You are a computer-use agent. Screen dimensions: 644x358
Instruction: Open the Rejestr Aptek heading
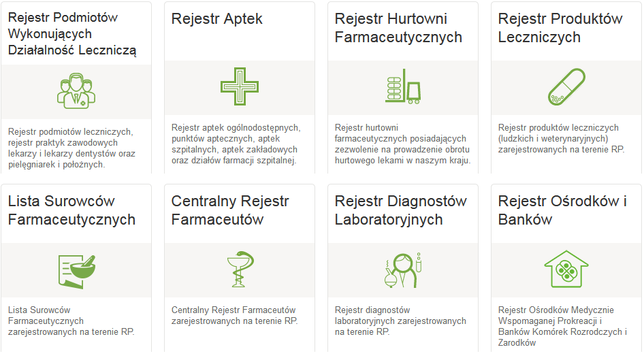point(216,19)
